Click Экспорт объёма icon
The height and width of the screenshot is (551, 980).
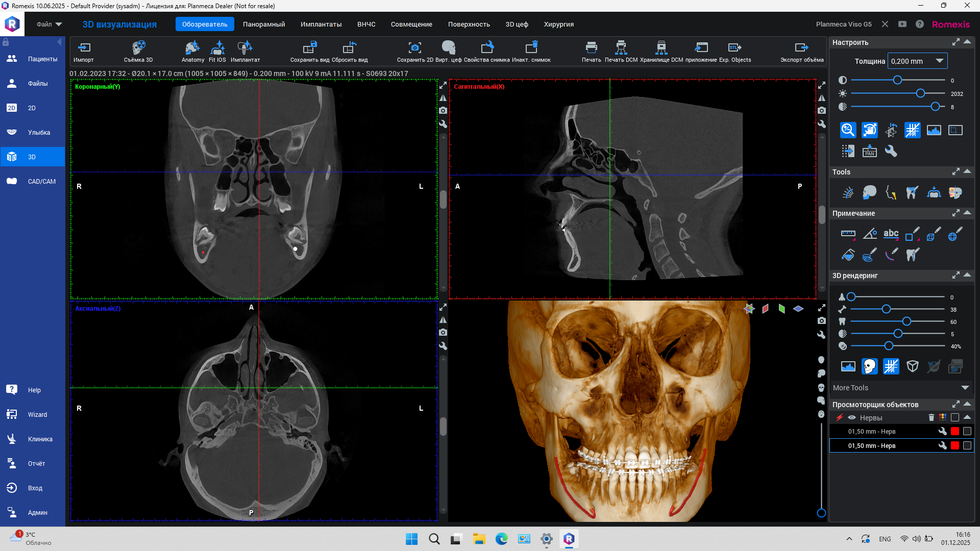coord(801,48)
